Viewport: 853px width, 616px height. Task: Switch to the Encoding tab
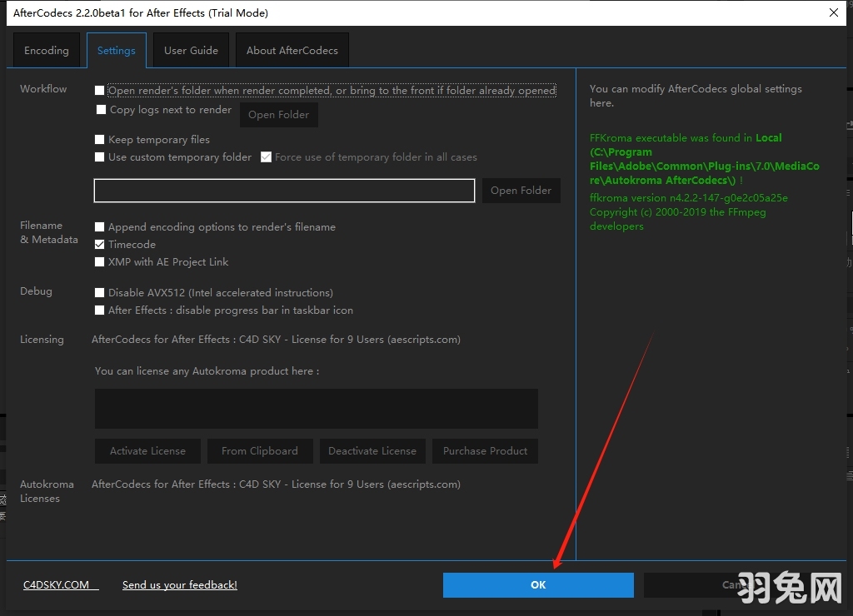point(47,51)
